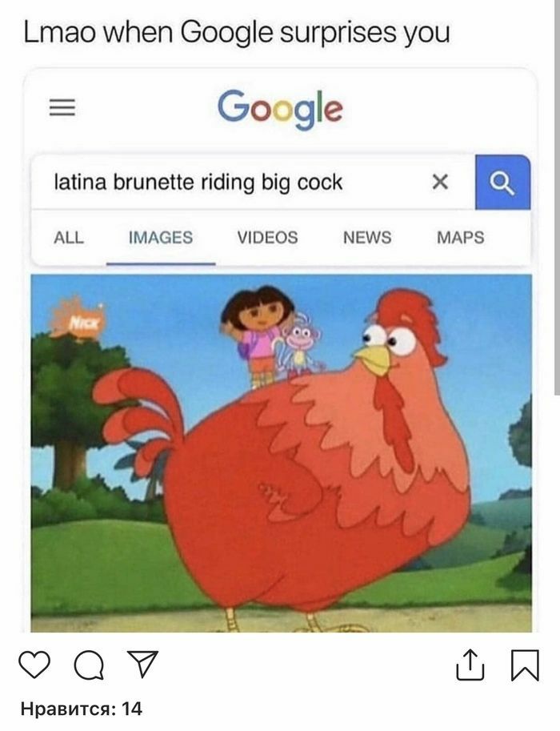Save post with the bookmark icon
This screenshot has height=731, width=560.
(x=525, y=665)
